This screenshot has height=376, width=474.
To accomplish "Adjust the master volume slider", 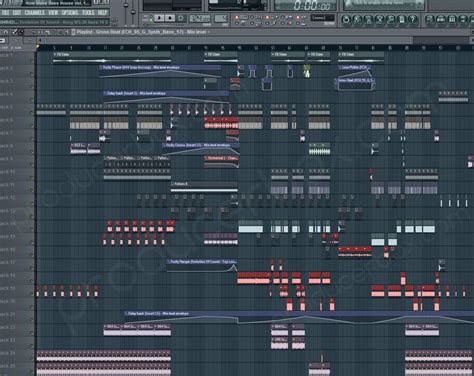I will pos(126,6).
